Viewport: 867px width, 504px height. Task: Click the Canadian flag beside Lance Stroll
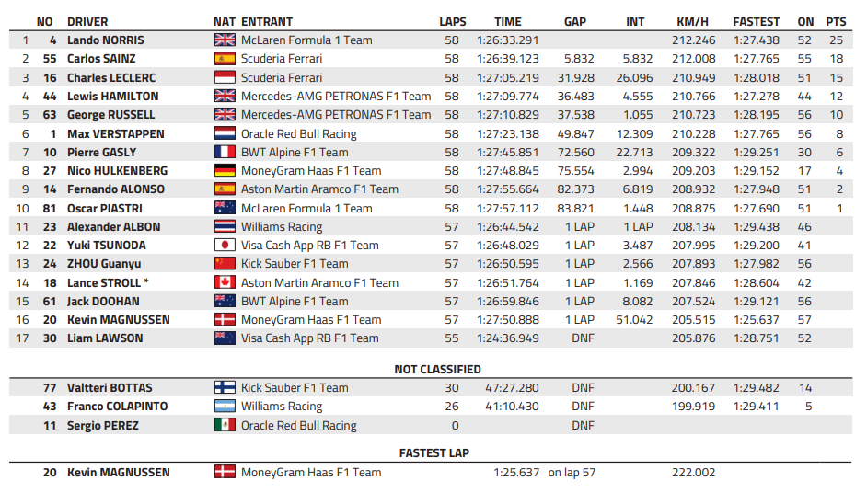225,283
